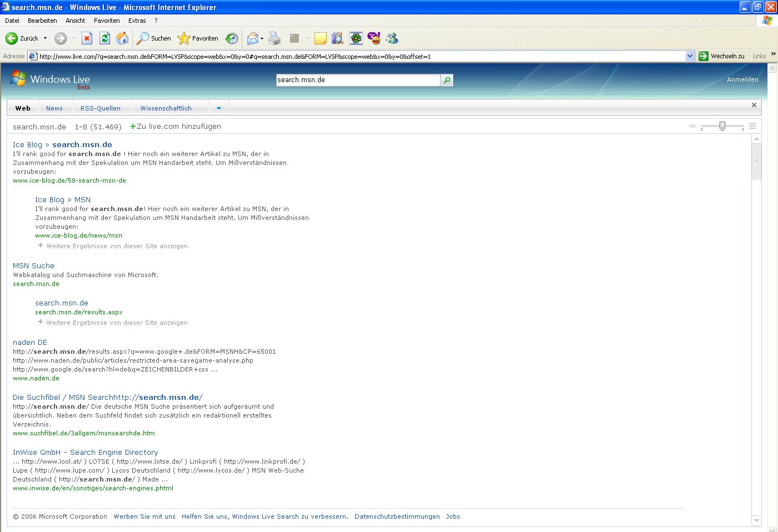Close the results panel with X
This screenshot has width=778, height=532.
click(x=754, y=105)
